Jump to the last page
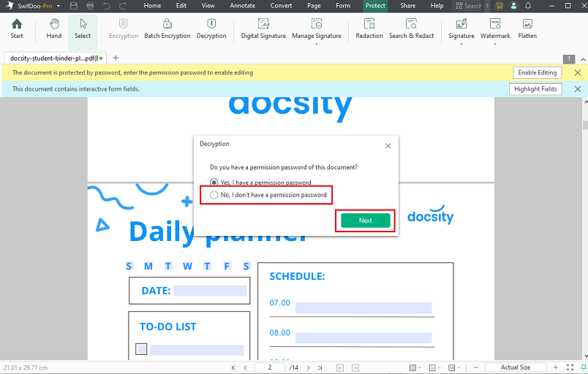The height and width of the screenshot is (374, 588). pyautogui.click(x=320, y=367)
